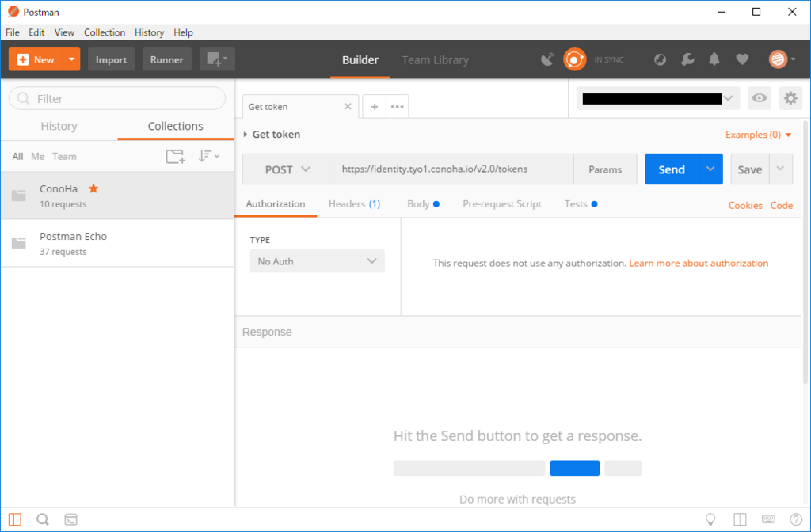Viewport: 811px width, 532px height.
Task: Select the Headers (1) tab
Action: click(354, 204)
